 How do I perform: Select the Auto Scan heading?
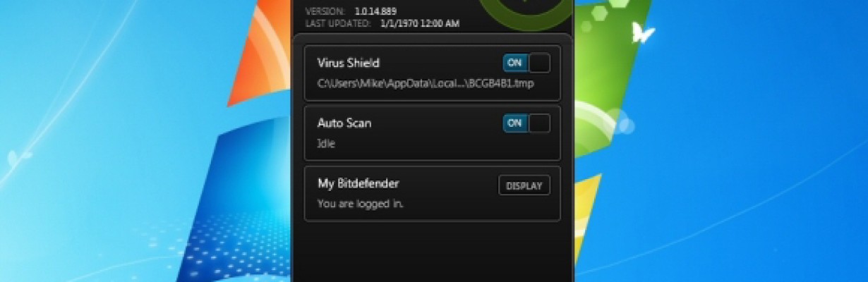[x=344, y=123]
